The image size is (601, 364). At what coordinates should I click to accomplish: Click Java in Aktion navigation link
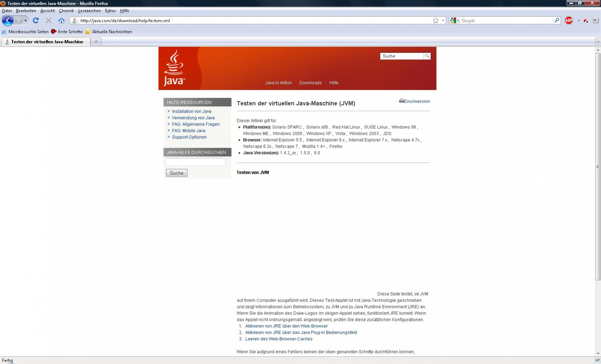(278, 83)
